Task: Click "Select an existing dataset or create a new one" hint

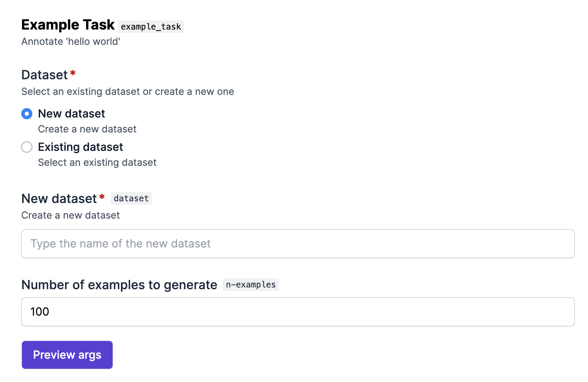Action: click(128, 91)
